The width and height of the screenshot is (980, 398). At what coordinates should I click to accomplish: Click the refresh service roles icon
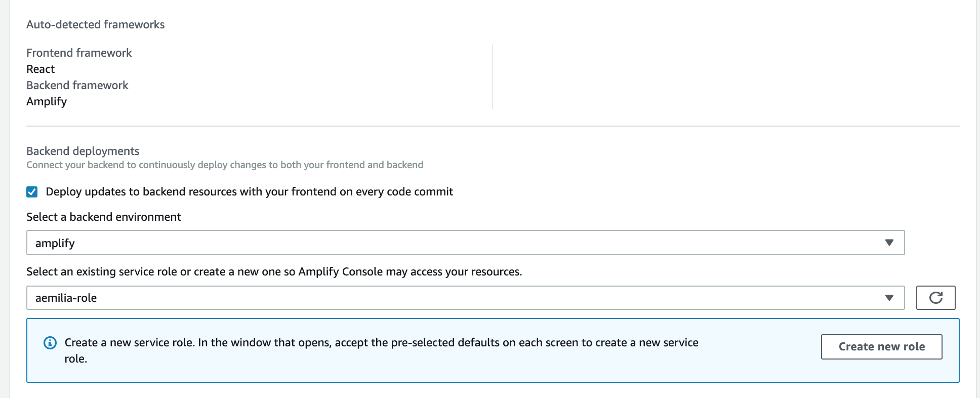[x=935, y=298]
